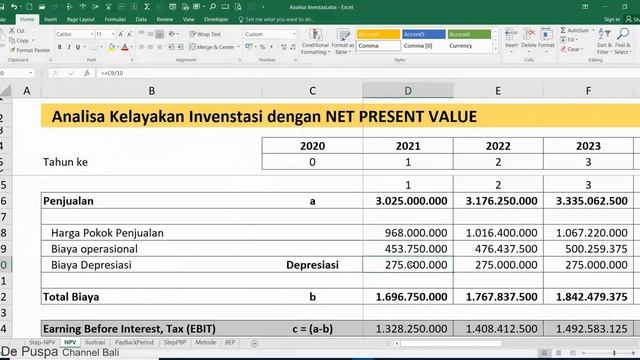The height and width of the screenshot is (360, 640).
Task: Apply the green Accent6 cell style
Action: point(469,34)
